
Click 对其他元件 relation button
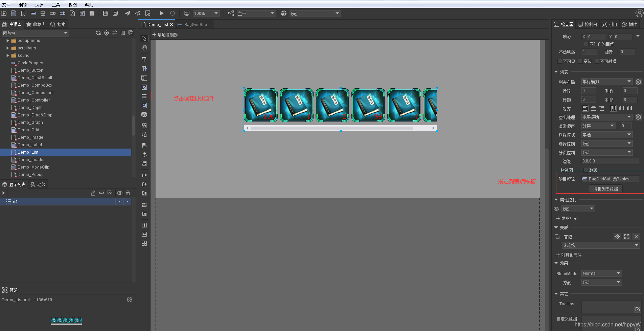tap(569, 255)
